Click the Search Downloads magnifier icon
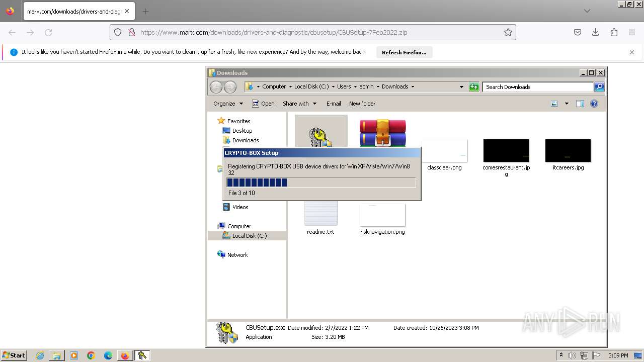This screenshot has height=362, width=644. tap(599, 87)
